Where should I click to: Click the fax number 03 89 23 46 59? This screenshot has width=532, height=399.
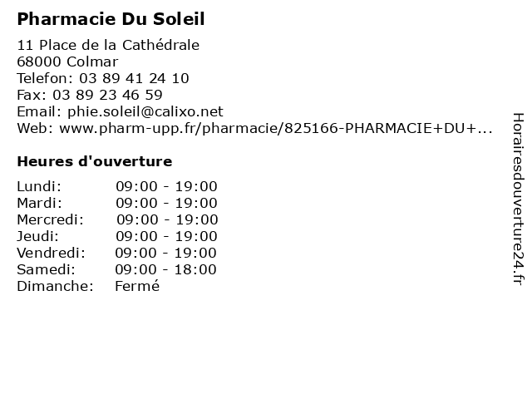(107, 95)
